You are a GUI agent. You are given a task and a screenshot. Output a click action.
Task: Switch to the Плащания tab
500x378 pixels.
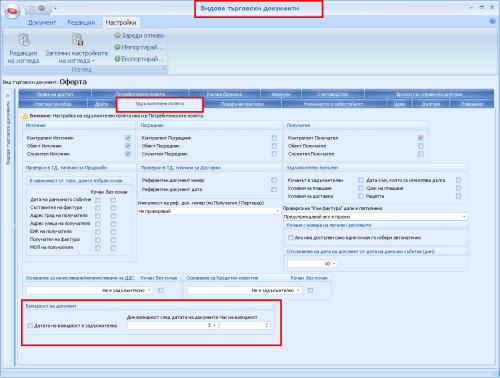tap(472, 104)
